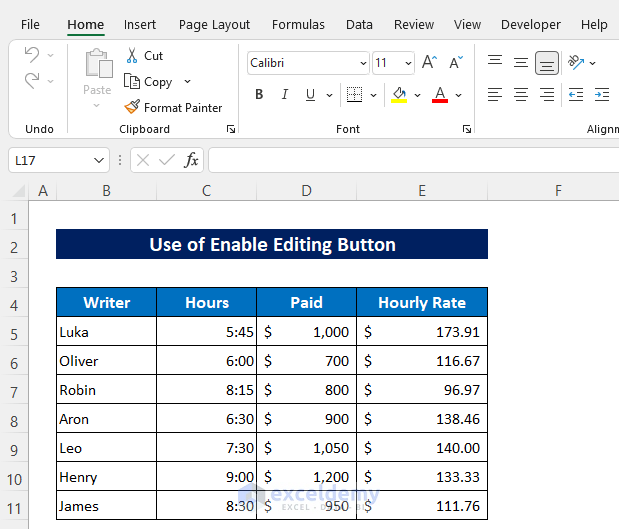Select Top Align icon
Viewport: 619px width, 529px height.
495,62
